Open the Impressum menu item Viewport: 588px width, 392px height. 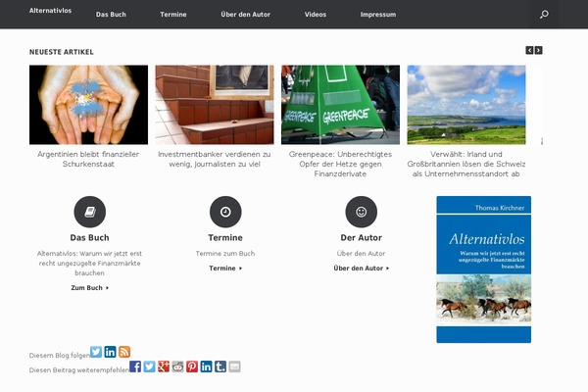[x=378, y=15]
